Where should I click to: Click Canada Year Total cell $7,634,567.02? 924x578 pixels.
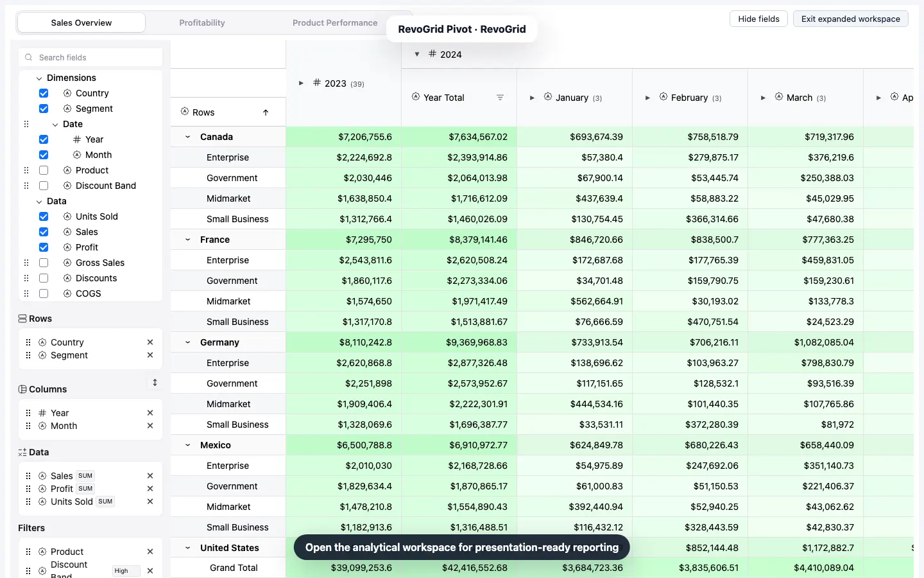click(459, 137)
